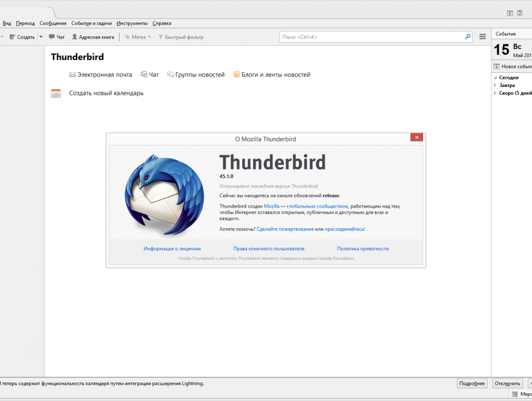
Task: Open the Справка menu
Action: (162, 23)
